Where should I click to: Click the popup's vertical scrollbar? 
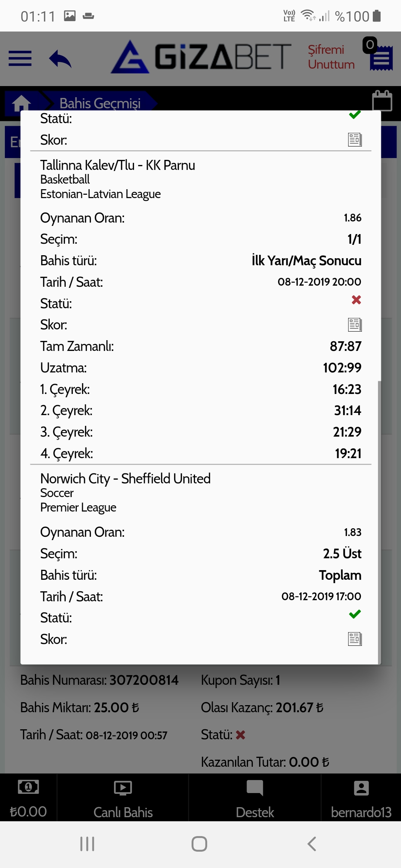[379, 522]
